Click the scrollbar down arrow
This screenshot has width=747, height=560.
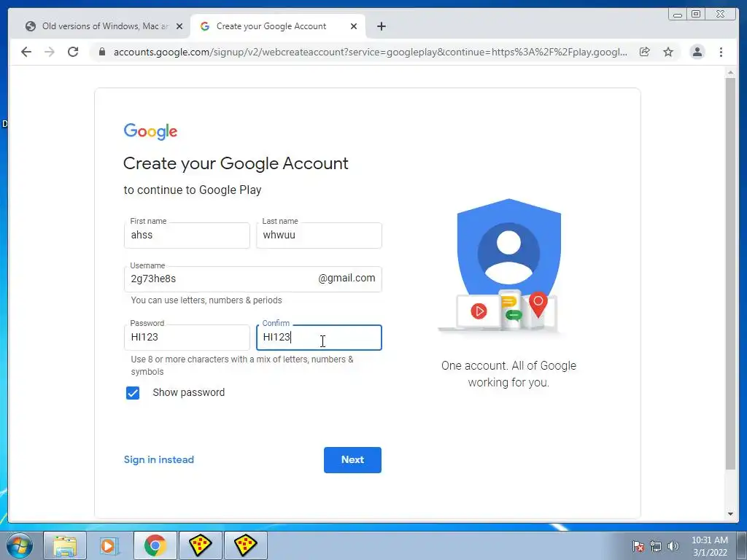(x=730, y=514)
